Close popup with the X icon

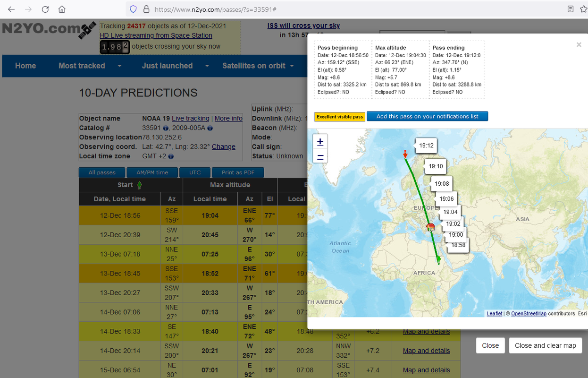coord(579,44)
